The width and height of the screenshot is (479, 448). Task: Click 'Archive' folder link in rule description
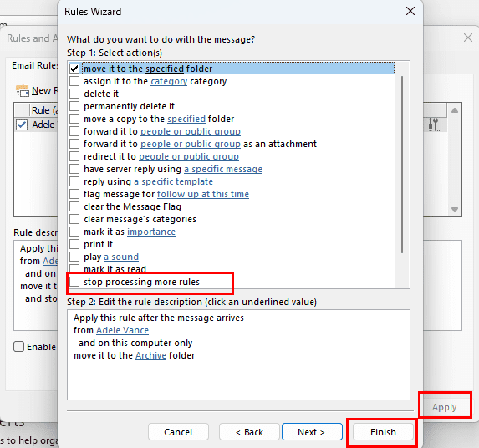point(150,355)
